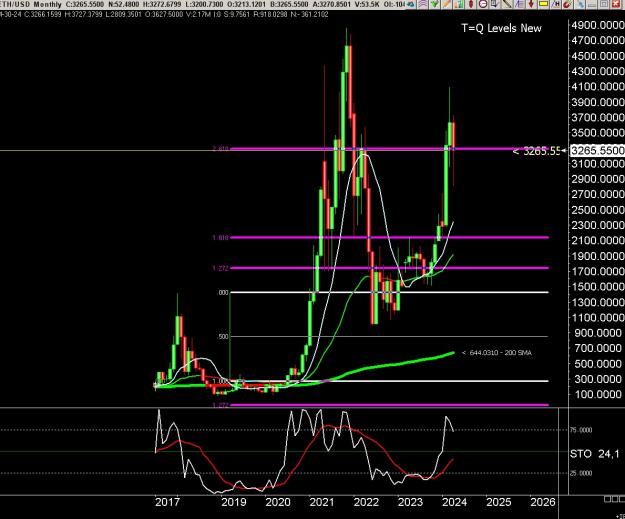Click the 700.0000 price axis label

click(x=597, y=348)
